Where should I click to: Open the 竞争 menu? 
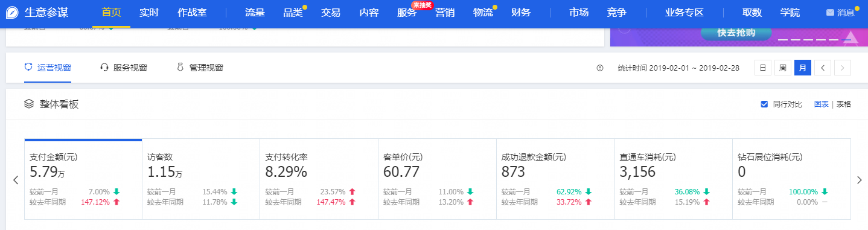click(x=617, y=13)
